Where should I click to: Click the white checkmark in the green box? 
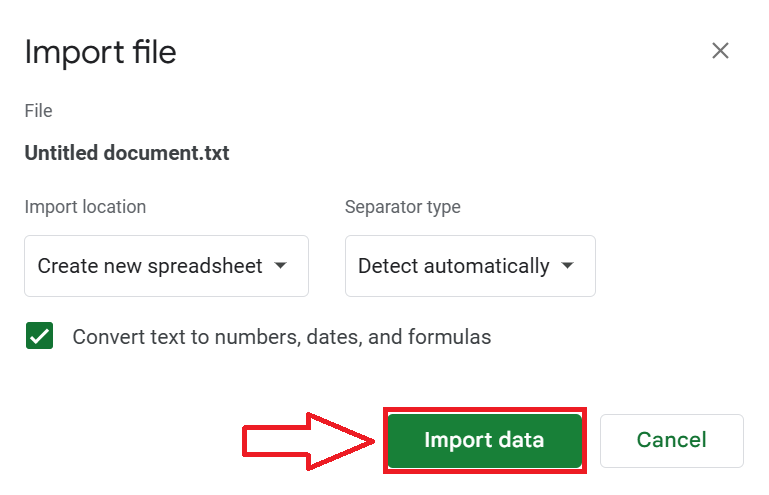(x=40, y=337)
